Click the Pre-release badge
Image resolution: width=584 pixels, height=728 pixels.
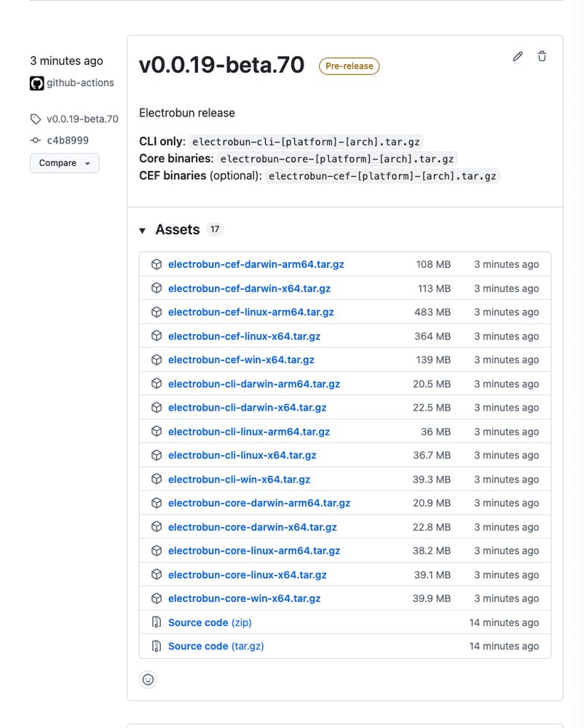coord(349,66)
